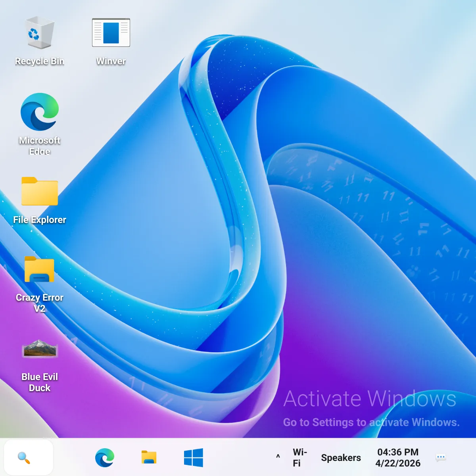Open Speakers volume control
This screenshot has height=476, width=476.
(x=340, y=457)
